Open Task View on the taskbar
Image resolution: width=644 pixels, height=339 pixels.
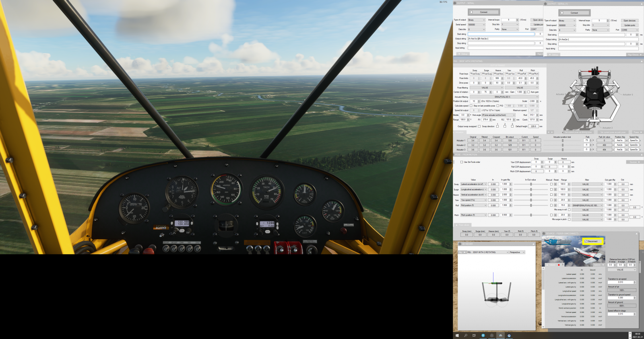pos(474,335)
